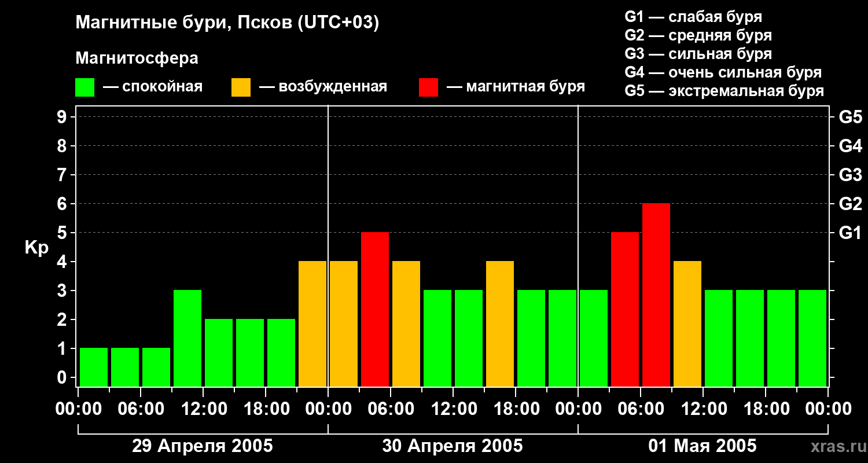868x463 pixels.
Task: Click the '01 Мая 2005' date label
Action: (702, 446)
